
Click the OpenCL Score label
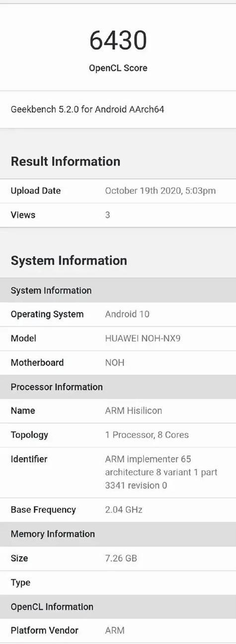[118, 68]
